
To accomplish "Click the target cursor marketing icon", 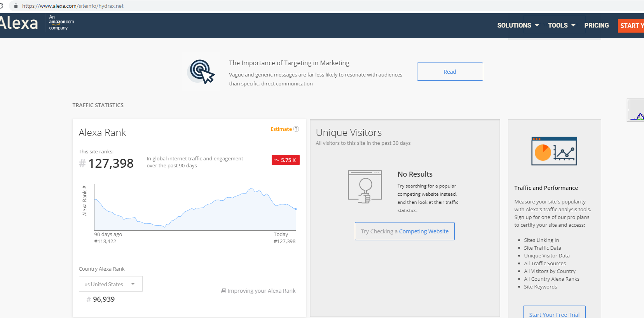I will 201,71.
